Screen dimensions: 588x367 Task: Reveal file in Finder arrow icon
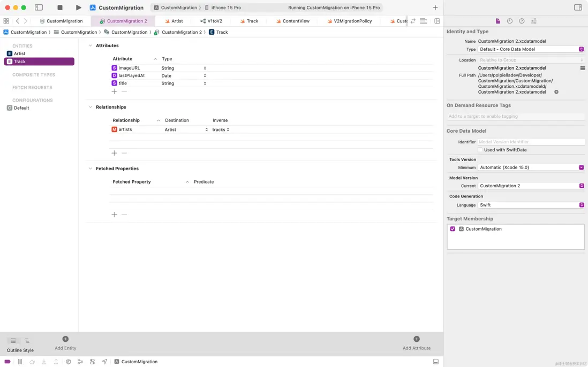pos(556,92)
